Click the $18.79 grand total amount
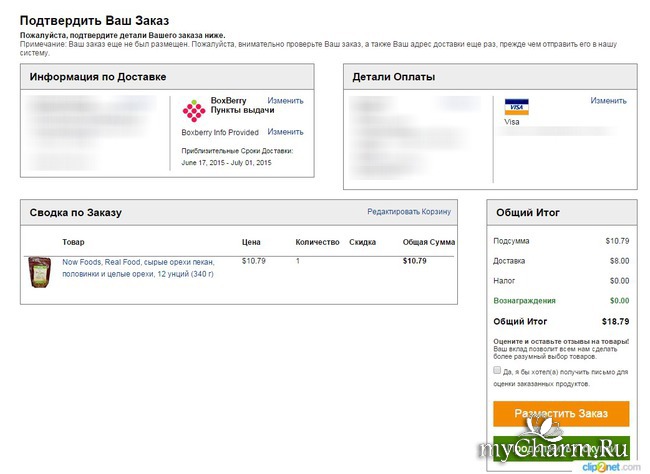The image size is (650, 474). coord(615,322)
